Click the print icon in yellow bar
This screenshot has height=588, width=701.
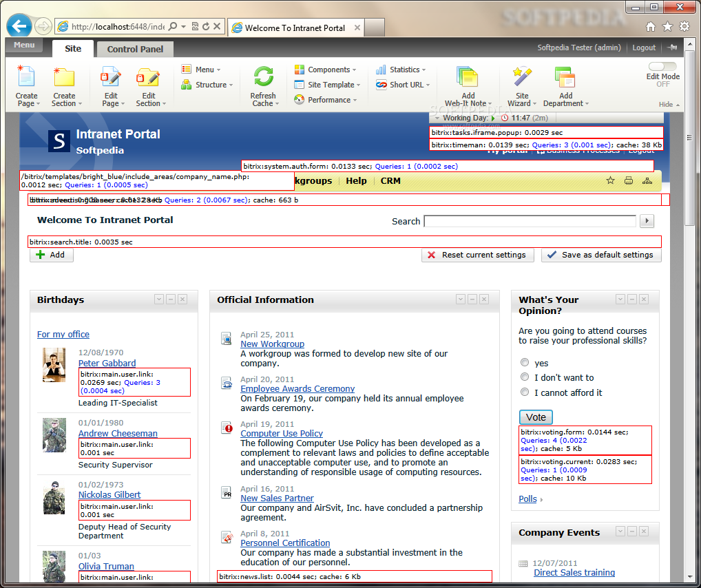click(x=629, y=180)
